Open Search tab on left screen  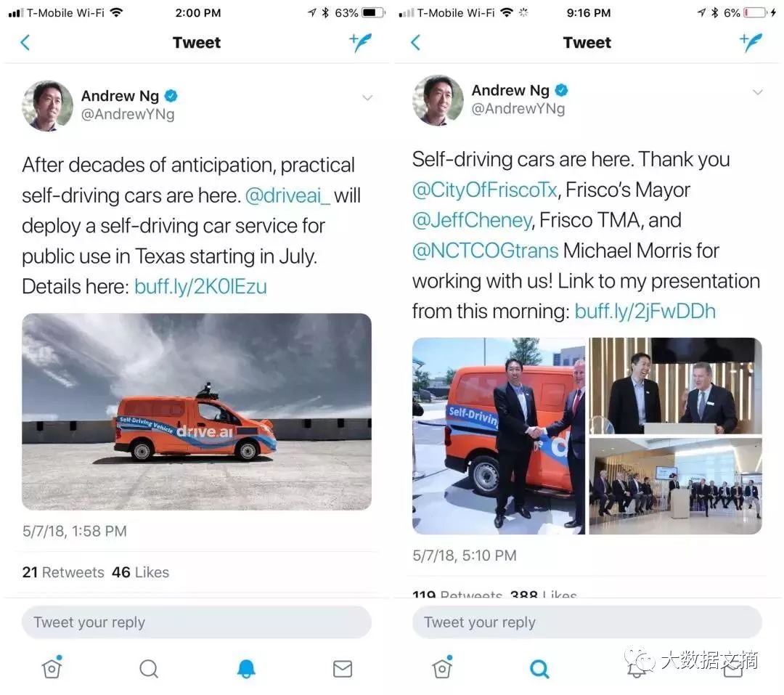(149, 668)
